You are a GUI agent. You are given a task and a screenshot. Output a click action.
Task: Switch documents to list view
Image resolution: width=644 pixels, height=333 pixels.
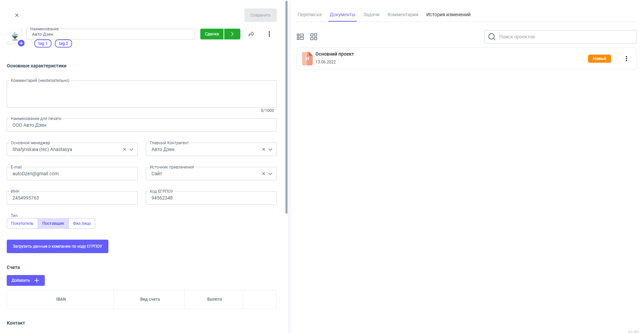[x=300, y=37]
